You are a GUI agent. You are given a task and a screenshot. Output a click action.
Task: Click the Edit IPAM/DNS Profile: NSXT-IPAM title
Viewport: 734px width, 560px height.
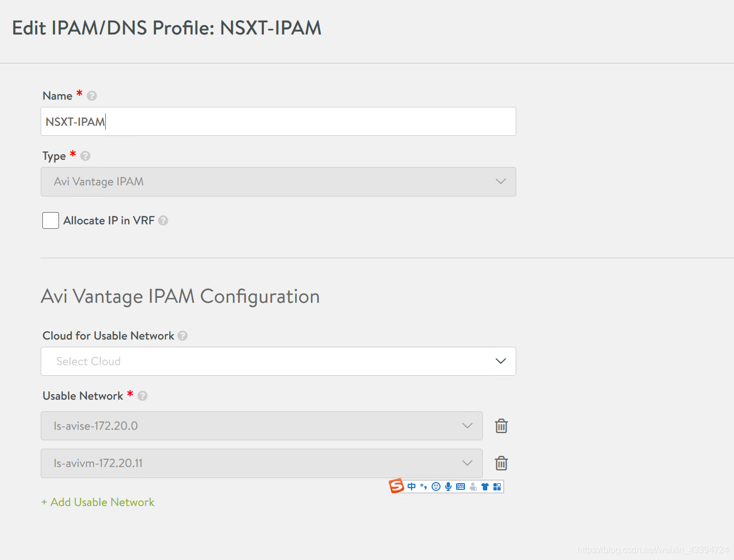tap(167, 28)
